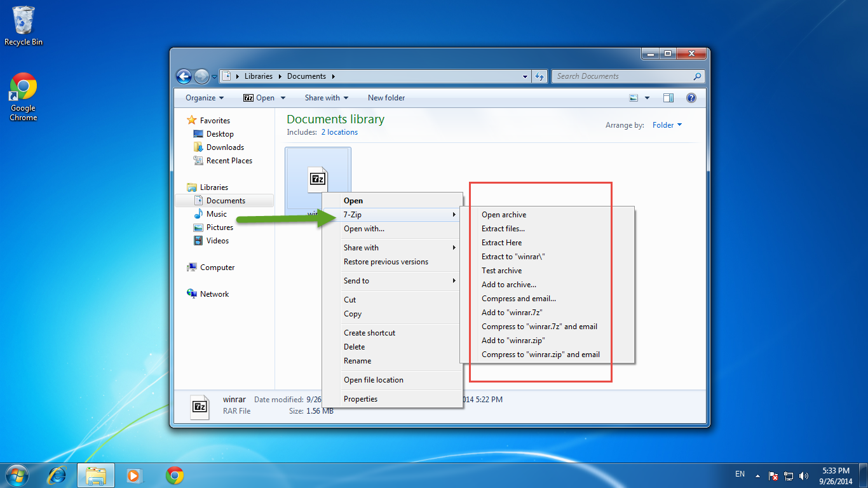The image size is (868, 488).
Task: Click the Action Center flag tray icon
Action: (x=774, y=475)
